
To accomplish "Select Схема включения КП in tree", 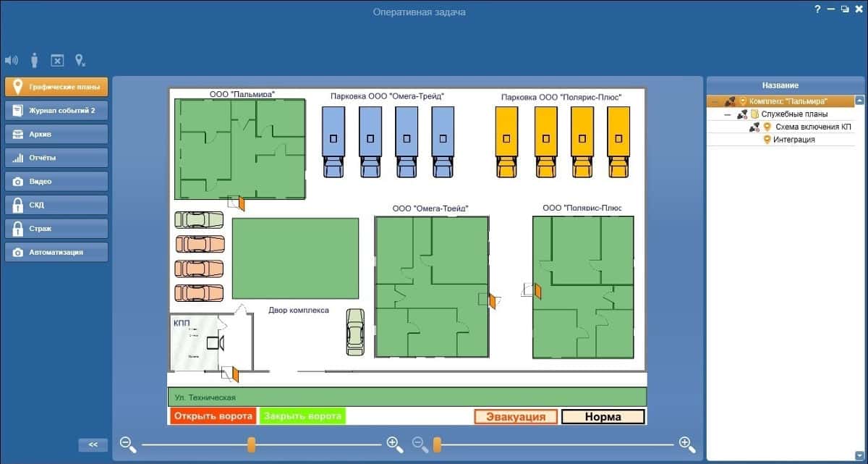I will [813, 127].
